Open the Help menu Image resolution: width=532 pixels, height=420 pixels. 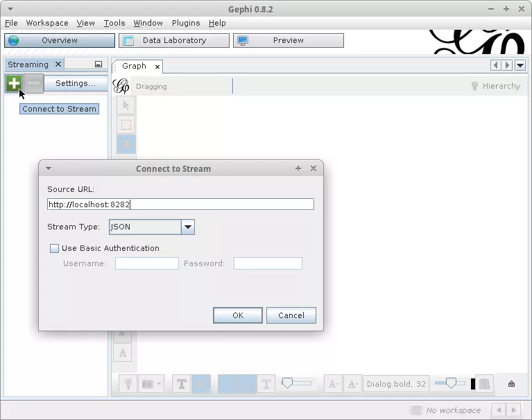click(217, 23)
